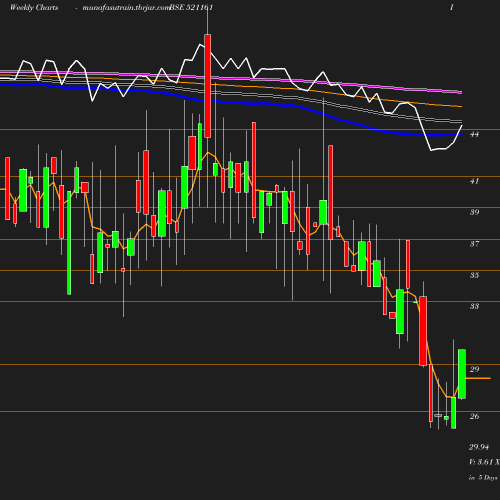Click the price axis label 26

pyautogui.click(x=474, y=416)
